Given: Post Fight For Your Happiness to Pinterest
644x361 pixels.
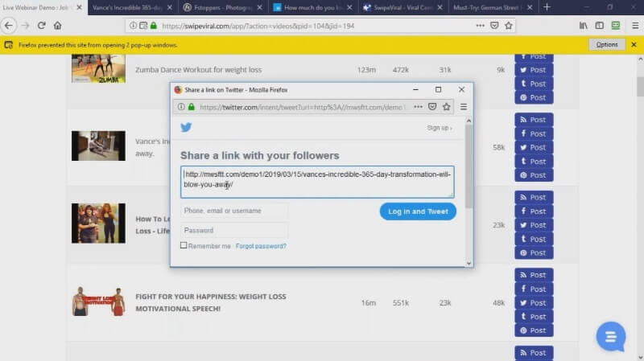Looking at the screenshot, I should (534, 330).
